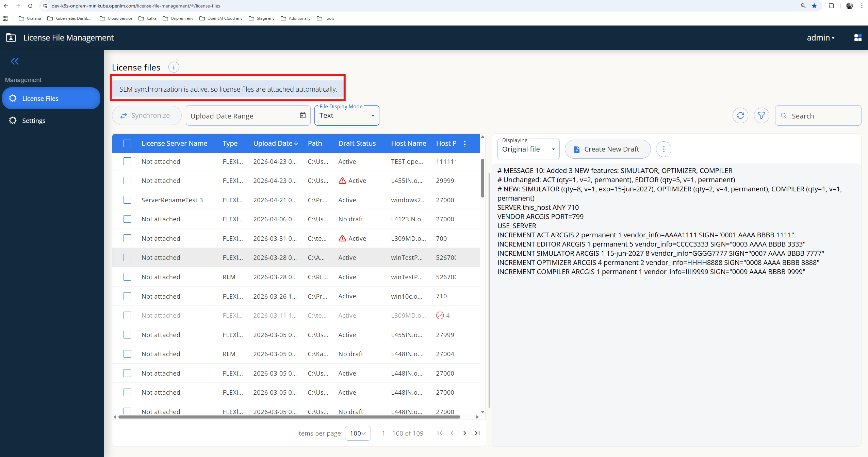The height and width of the screenshot is (457, 868).
Task: Focus the Search input field
Action: [818, 116]
